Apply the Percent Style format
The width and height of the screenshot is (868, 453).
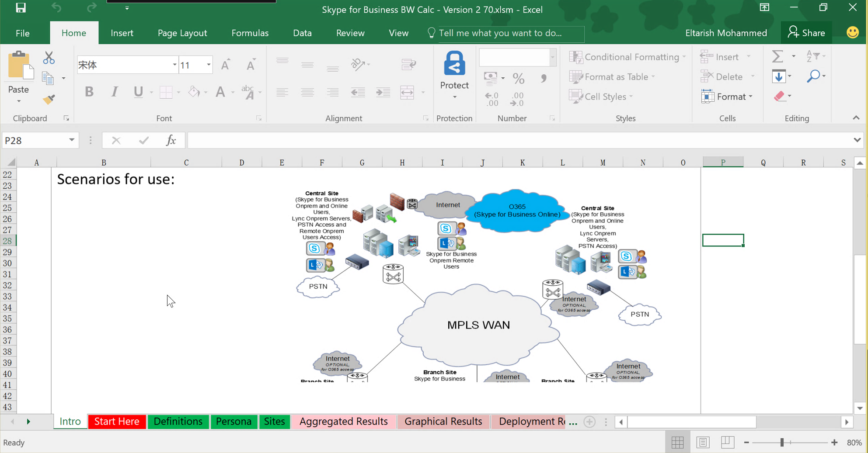(519, 79)
